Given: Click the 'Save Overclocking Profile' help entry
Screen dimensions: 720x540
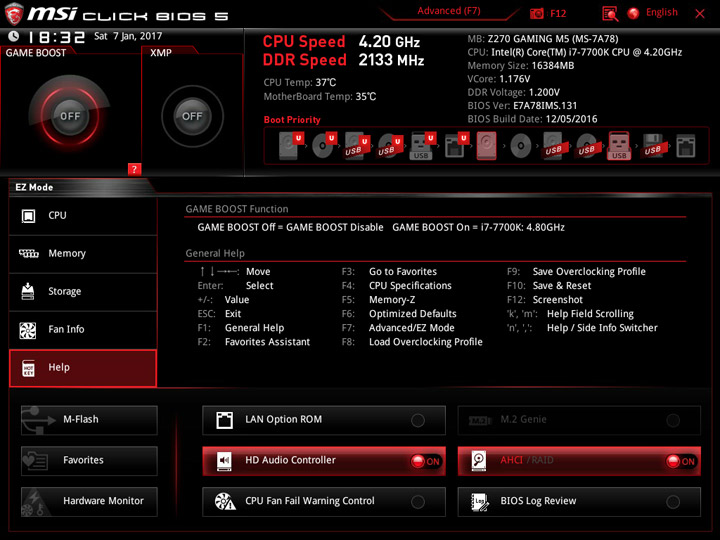Looking at the screenshot, I should click(x=589, y=271).
